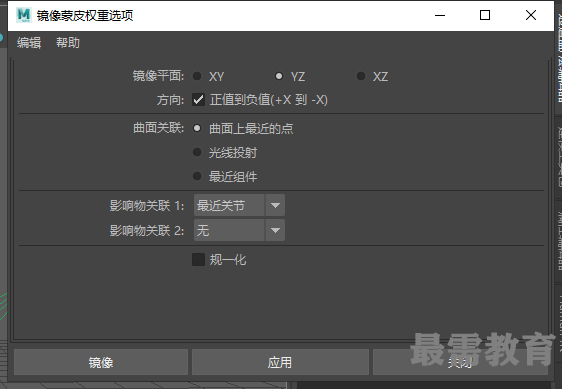Viewport: 562px width, 389px height.
Task: Select 光线投射 radio option
Action: coord(197,152)
